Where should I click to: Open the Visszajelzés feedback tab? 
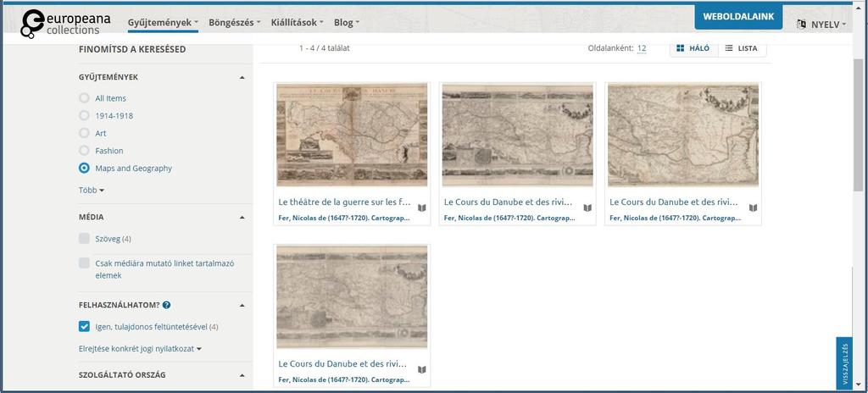(x=844, y=363)
